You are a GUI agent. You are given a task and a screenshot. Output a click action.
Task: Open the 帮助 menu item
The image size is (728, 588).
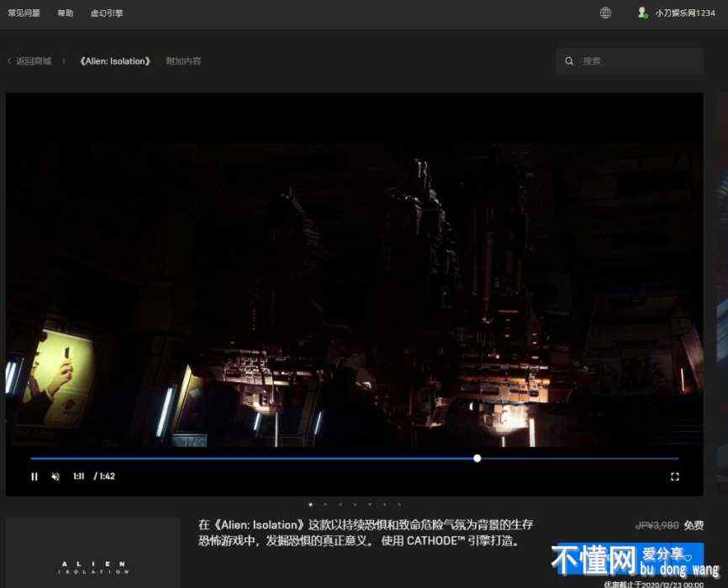(66, 13)
